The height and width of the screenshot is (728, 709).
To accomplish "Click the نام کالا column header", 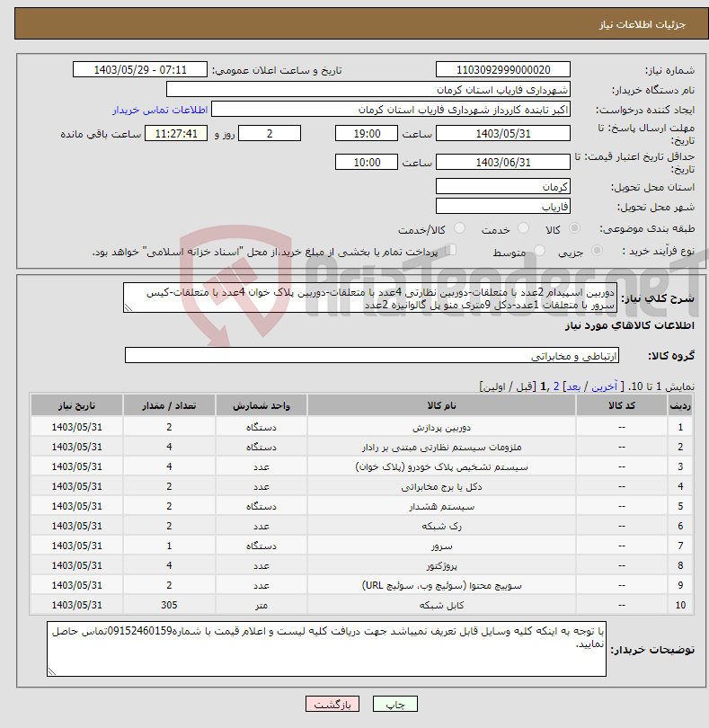I will click(441, 405).
